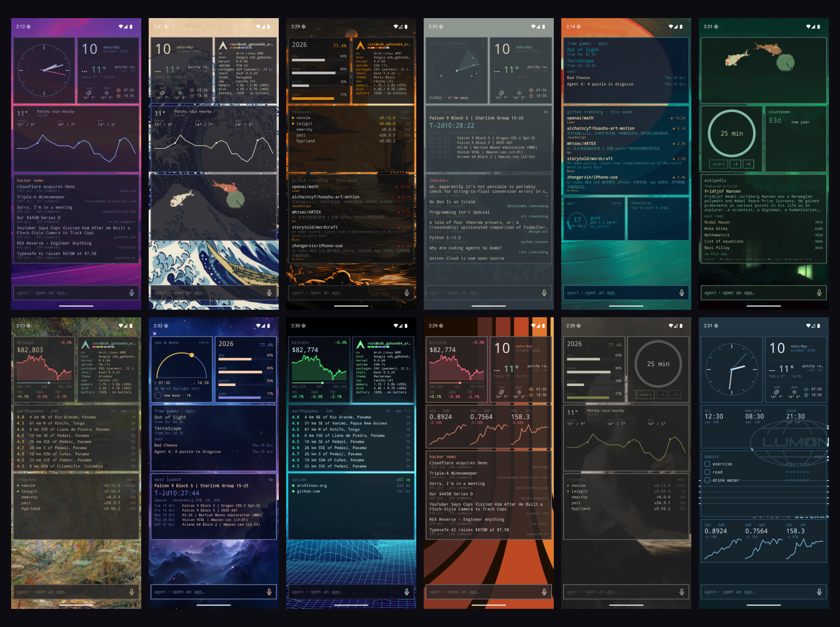This screenshot has width=840, height=627.
Task: Click the new moon icon on the 2:32 phone
Action: [x=158, y=396]
